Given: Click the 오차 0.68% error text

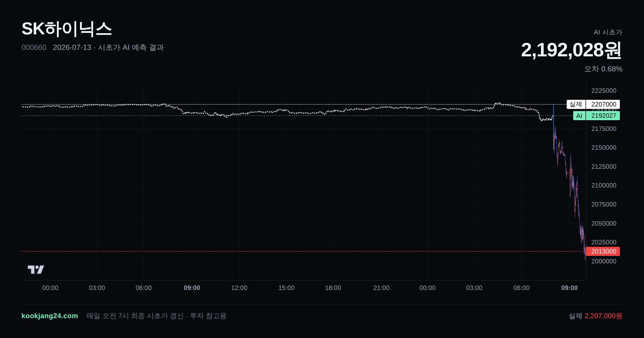Looking at the screenshot, I should point(603,69).
